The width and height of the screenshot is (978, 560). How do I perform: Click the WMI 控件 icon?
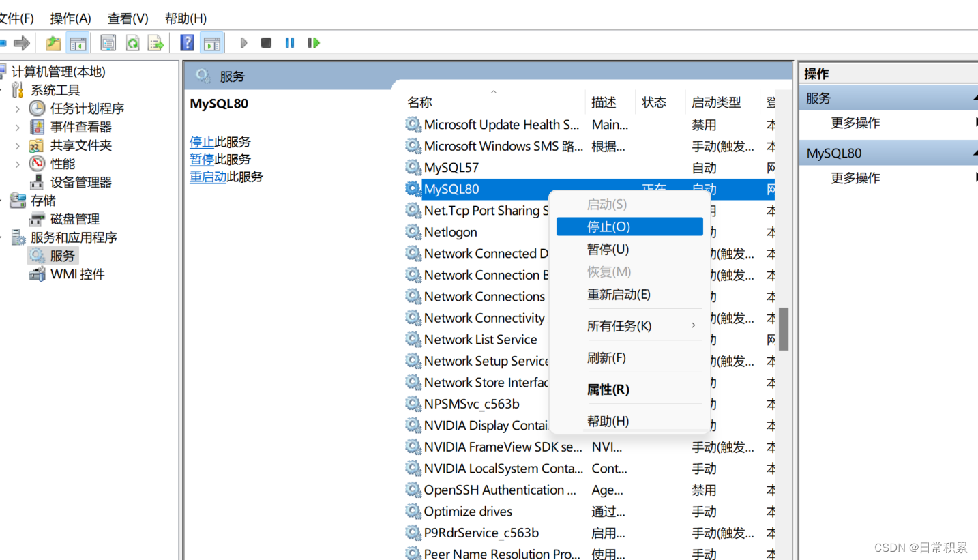click(37, 274)
